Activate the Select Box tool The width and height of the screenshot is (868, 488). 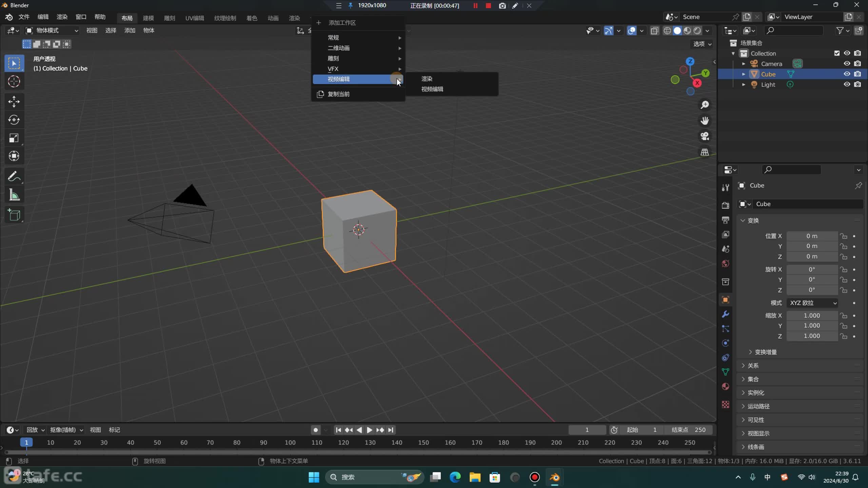[x=14, y=63]
